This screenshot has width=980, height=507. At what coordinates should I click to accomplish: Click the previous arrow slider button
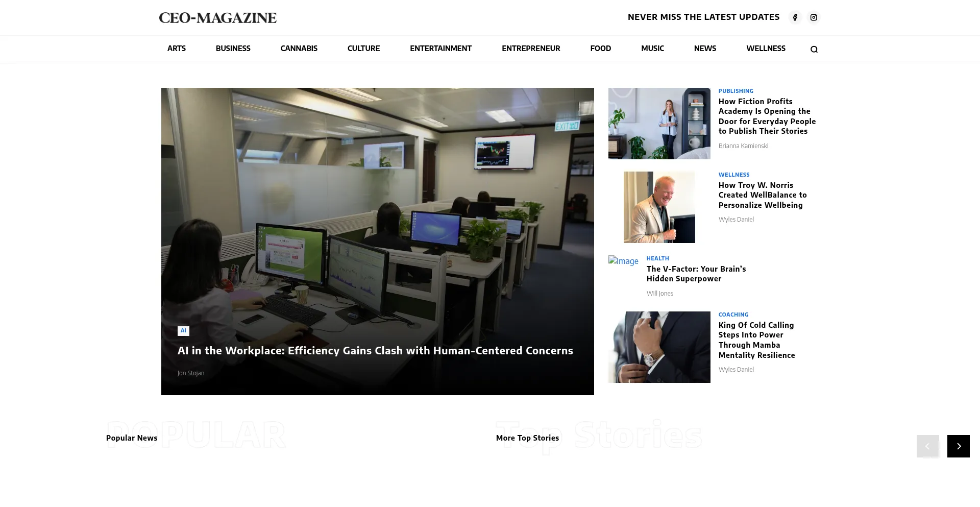pos(927,446)
